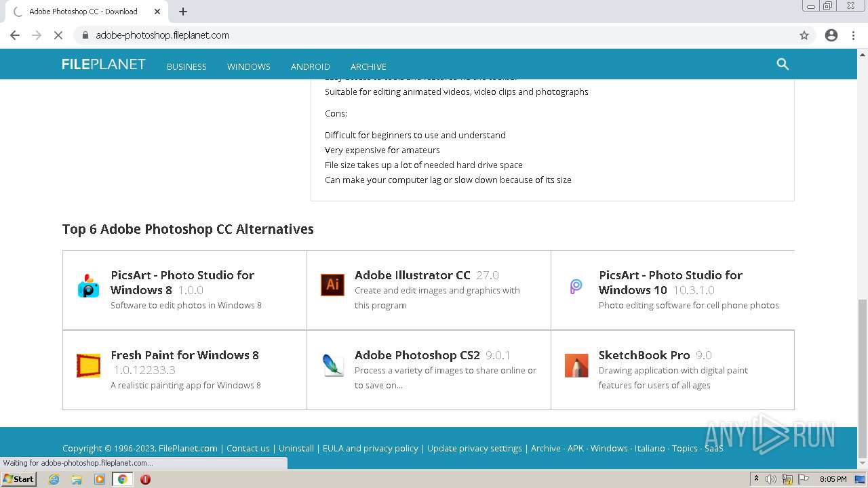Click the footer Archive link

[546, 448]
